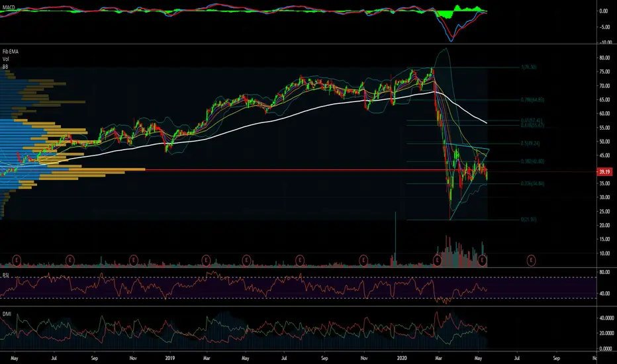Click the earnings marker above Nov 2019
Screen dimensions: 617x364
pos(363,260)
